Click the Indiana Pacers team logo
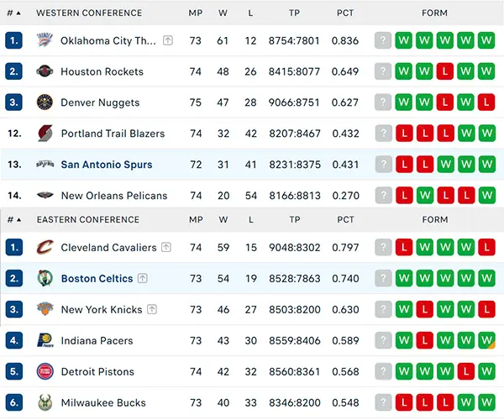Image resolution: width=504 pixels, height=420 pixels. (45, 341)
